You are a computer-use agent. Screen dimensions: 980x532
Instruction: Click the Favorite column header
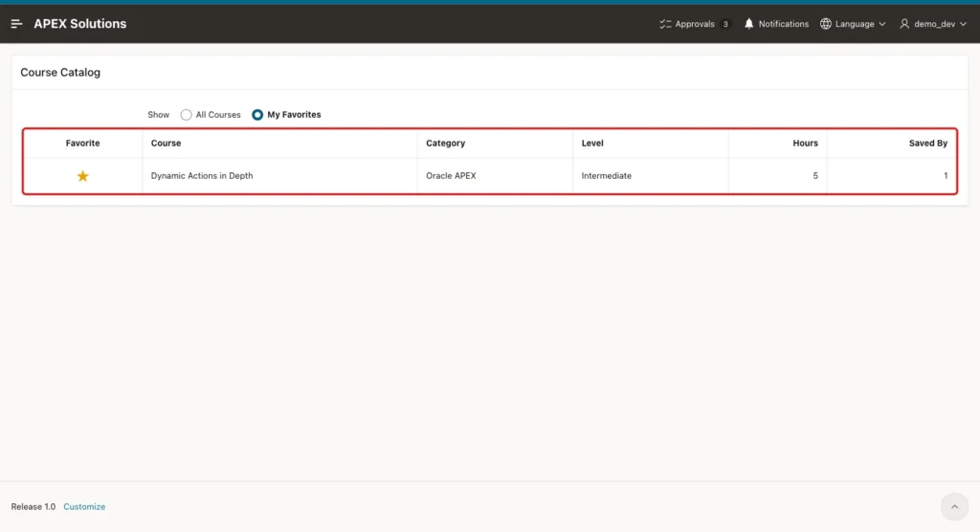pyautogui.click(x=82, y=144)
